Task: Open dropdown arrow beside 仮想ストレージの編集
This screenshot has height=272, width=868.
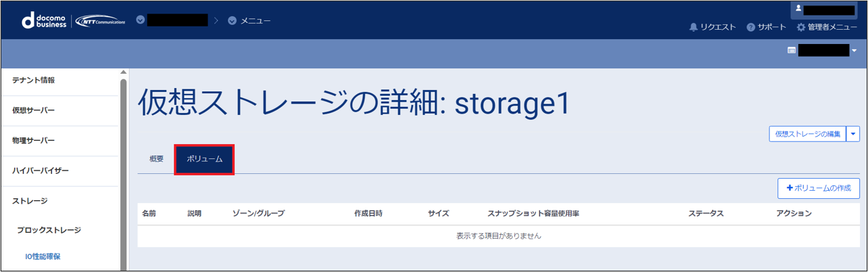Action: coord(853,134)
